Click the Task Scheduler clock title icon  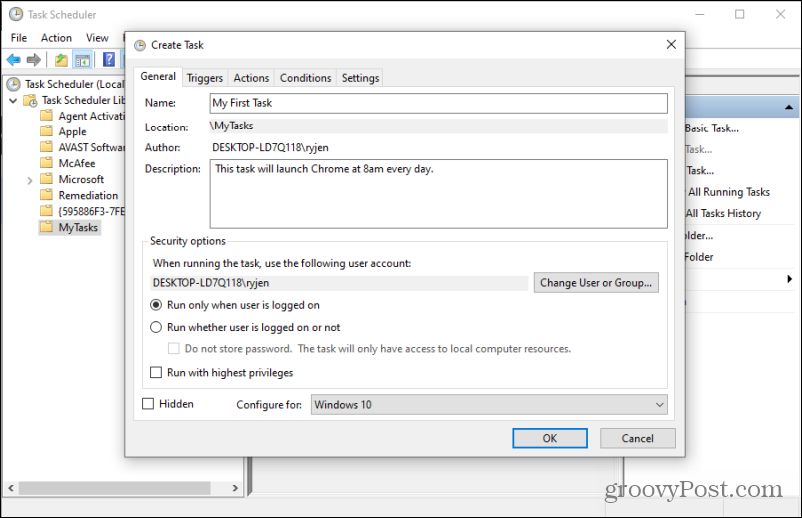(x=16, y=14)
